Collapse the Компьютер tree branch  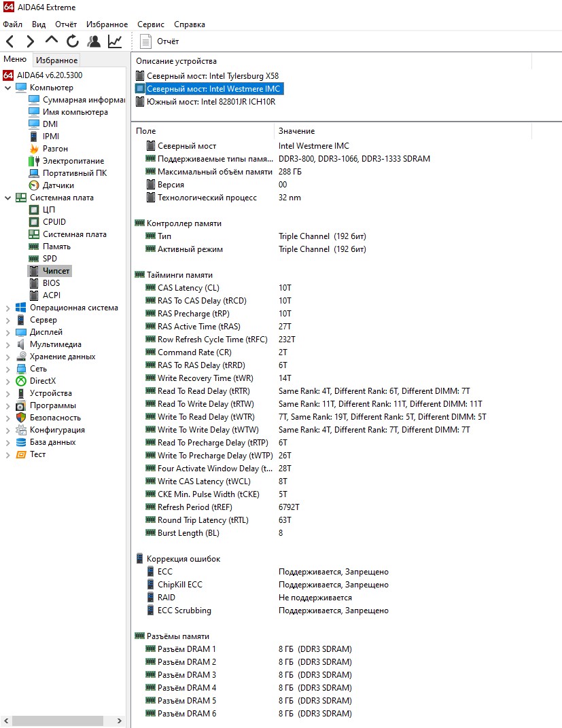[x=7, y=88]
